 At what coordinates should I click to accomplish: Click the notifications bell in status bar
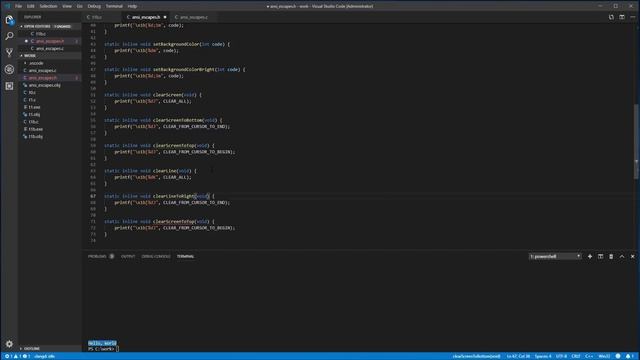(x=629, y=356)
